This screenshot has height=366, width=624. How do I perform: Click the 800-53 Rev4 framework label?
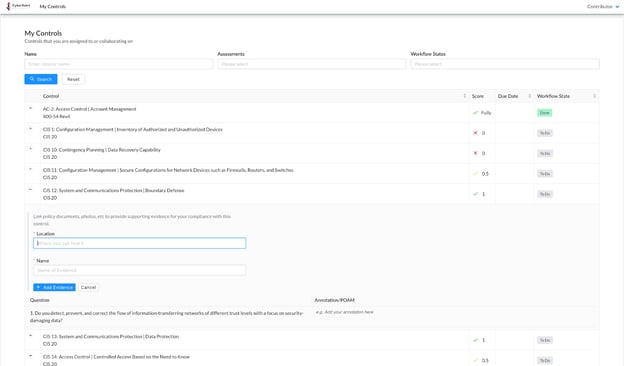[57, 117]
